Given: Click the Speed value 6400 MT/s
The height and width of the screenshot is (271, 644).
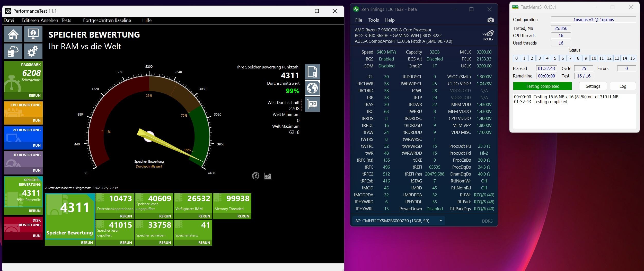Looking at the screenshot, I should pos(386,52).
